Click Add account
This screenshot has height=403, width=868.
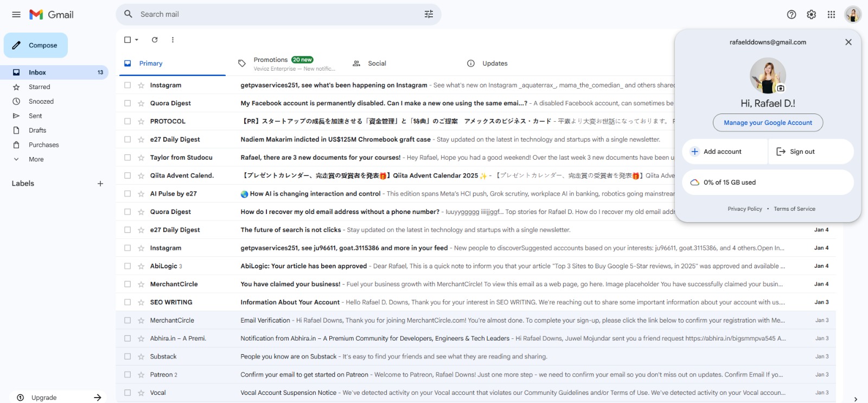[725, 152]
